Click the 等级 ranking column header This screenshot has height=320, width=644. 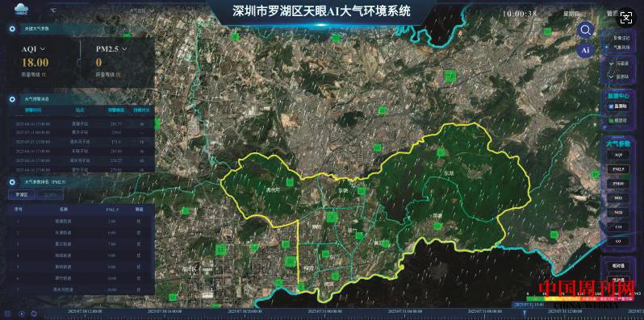point(140,209)
